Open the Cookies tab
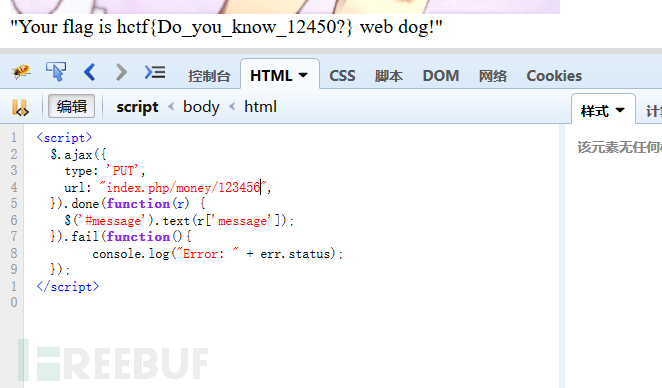Screen dimensions: 662x388 [554, 76]
